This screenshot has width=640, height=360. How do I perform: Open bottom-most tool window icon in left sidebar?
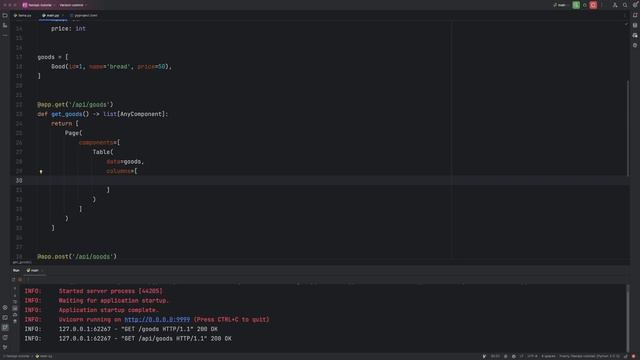tap(5, 347)
